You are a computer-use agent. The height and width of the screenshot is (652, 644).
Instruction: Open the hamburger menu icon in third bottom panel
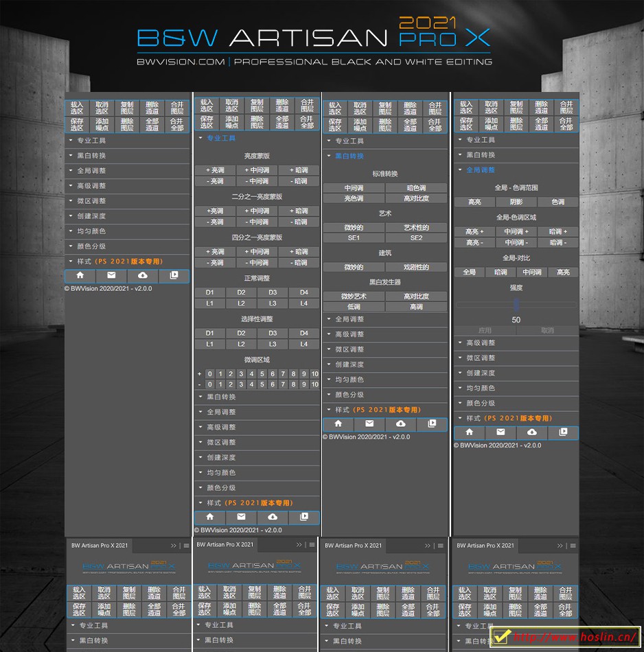click(441, 546)
